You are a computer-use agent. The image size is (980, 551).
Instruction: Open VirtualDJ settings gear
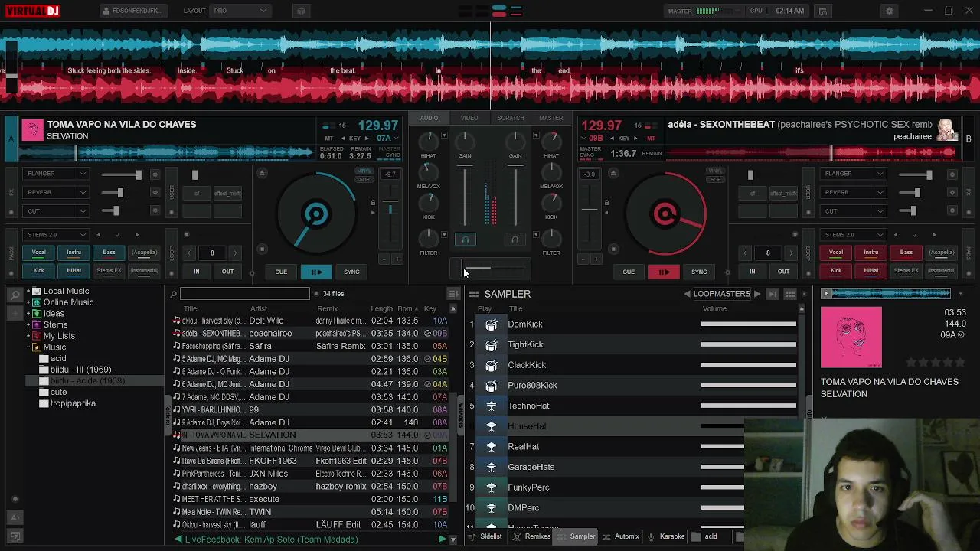pos(889,11)
